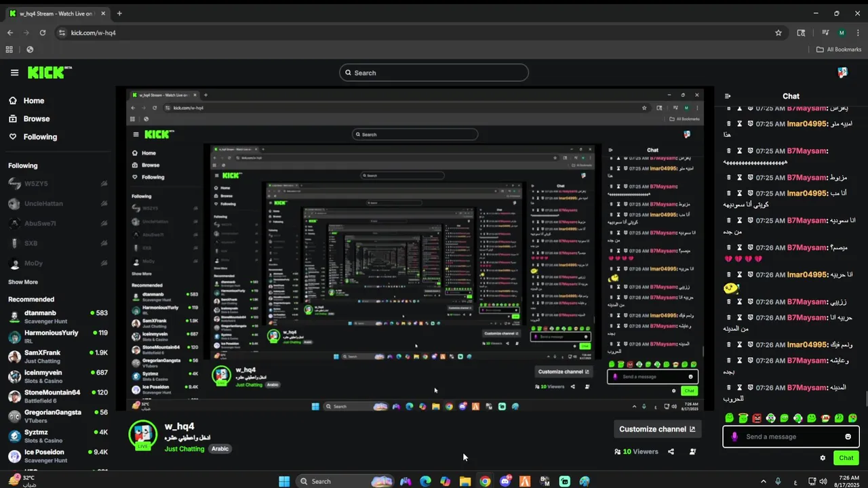The width and height of the screenshot is (868, 488).
Task: Bookmark this page with the star icon
Action: (x=778, y=33)
